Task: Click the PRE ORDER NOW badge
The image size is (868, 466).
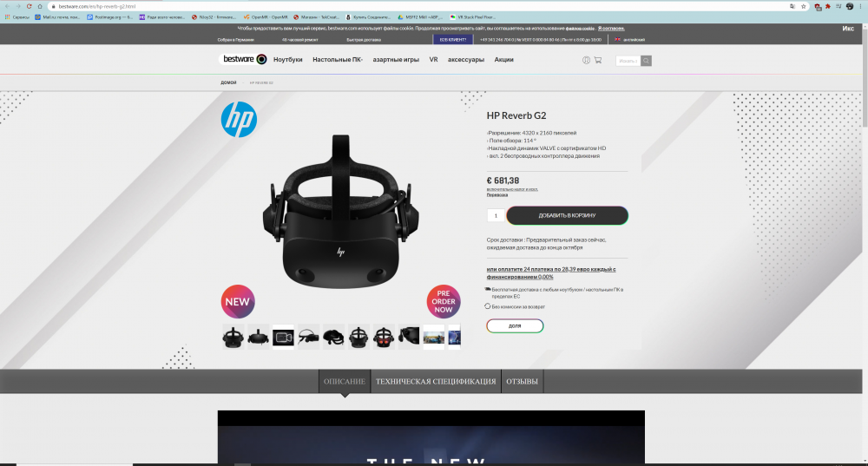Action: [x=444, y=302]
